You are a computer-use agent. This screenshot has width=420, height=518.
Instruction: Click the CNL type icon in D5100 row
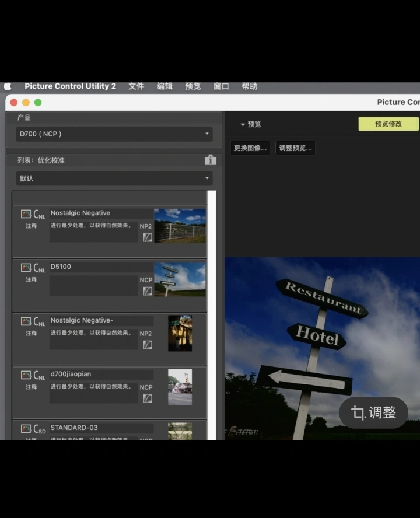pyautogui.click(x=39, y=268)
